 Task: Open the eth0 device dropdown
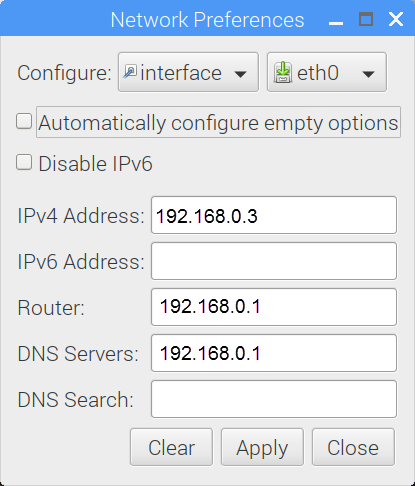click(327, 72)
